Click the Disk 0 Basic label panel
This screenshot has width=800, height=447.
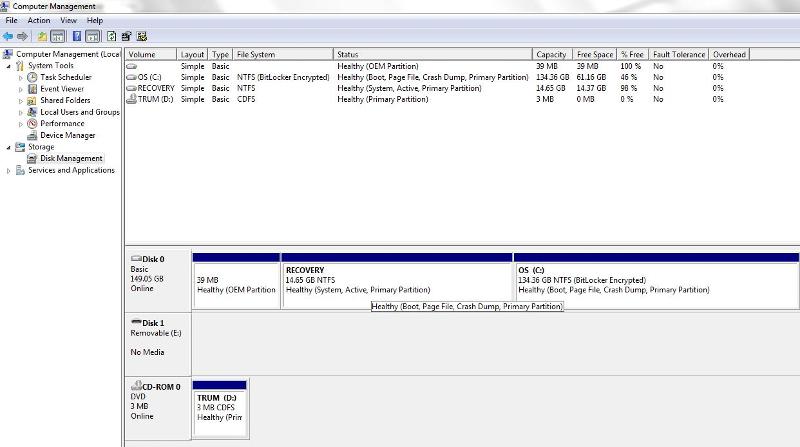pos(158,280)
